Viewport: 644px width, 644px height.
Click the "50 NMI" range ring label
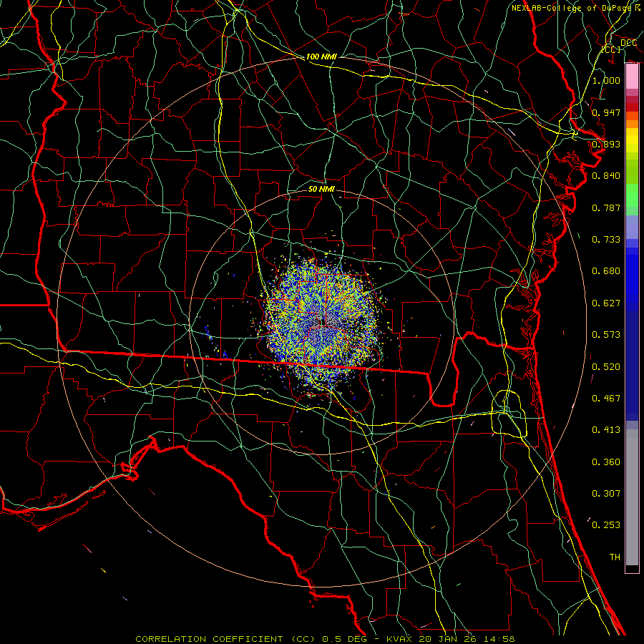point(321,189)
